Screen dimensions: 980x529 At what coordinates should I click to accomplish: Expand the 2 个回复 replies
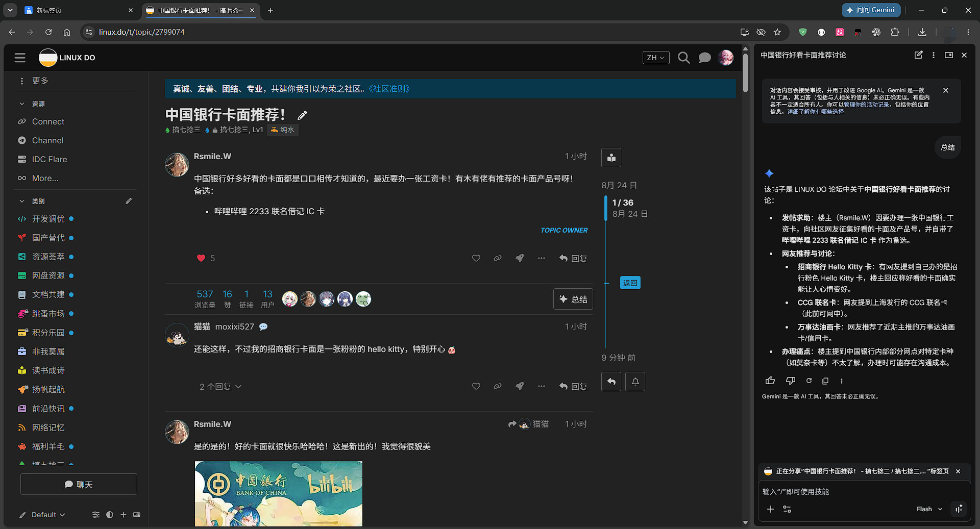[220, 387]
